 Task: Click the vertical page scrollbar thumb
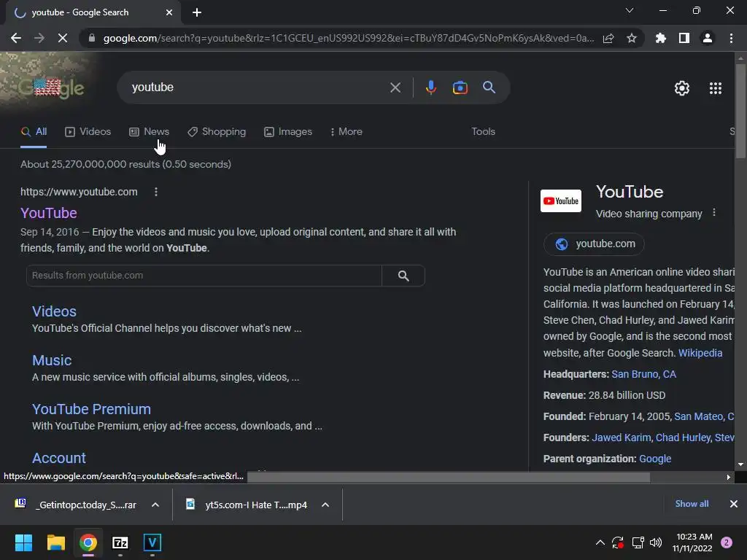(740, 111)
